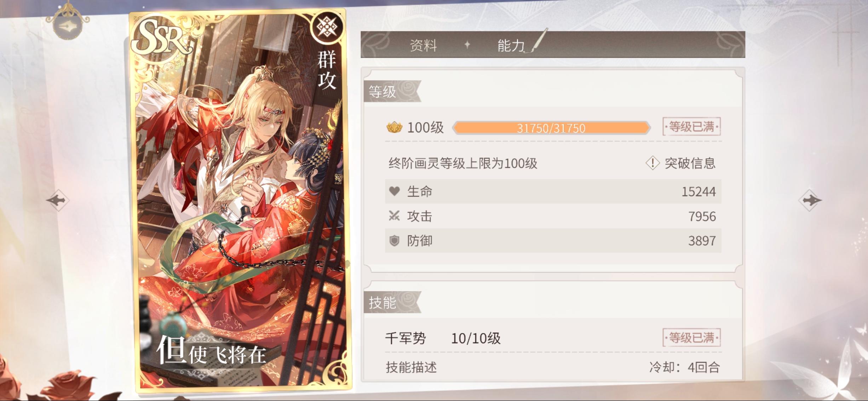
Task: Open the 突破信息 link
Action: tap(690, 163)
